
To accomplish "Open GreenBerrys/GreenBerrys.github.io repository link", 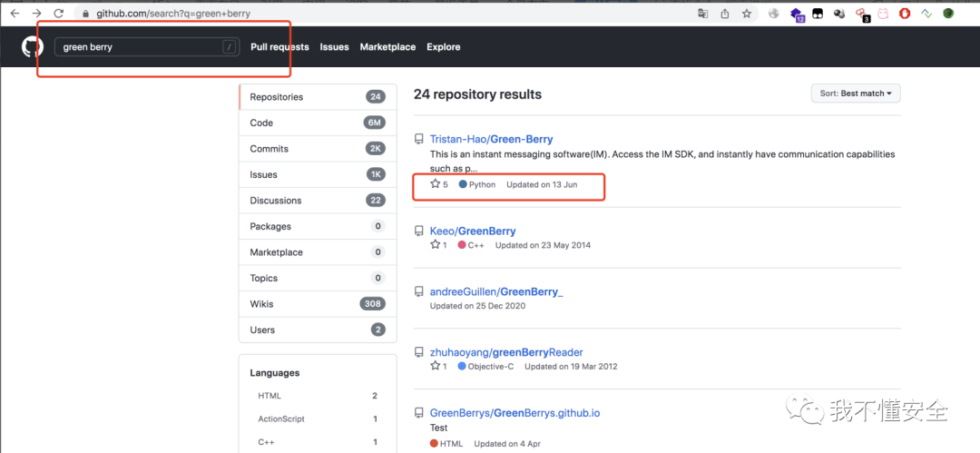I will [515, 413].
